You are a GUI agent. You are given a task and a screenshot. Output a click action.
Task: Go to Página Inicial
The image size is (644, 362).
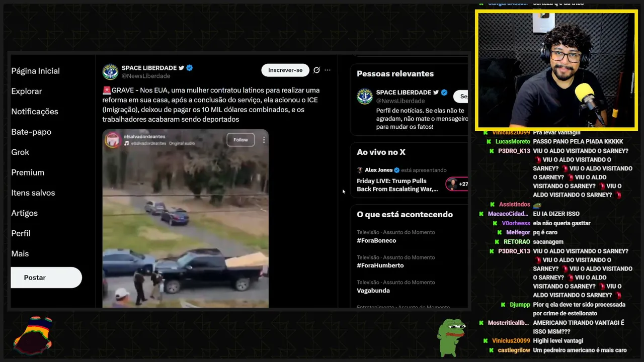pos(35,71)
